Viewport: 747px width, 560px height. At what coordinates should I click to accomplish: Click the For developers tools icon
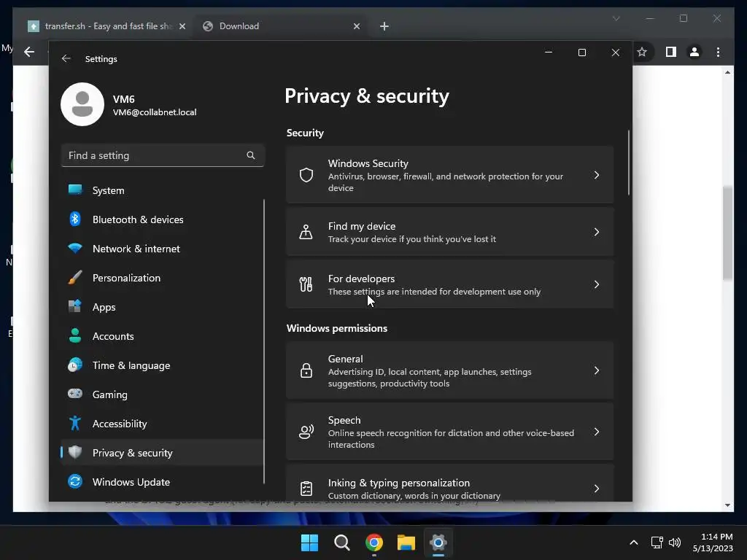[306, 284]
